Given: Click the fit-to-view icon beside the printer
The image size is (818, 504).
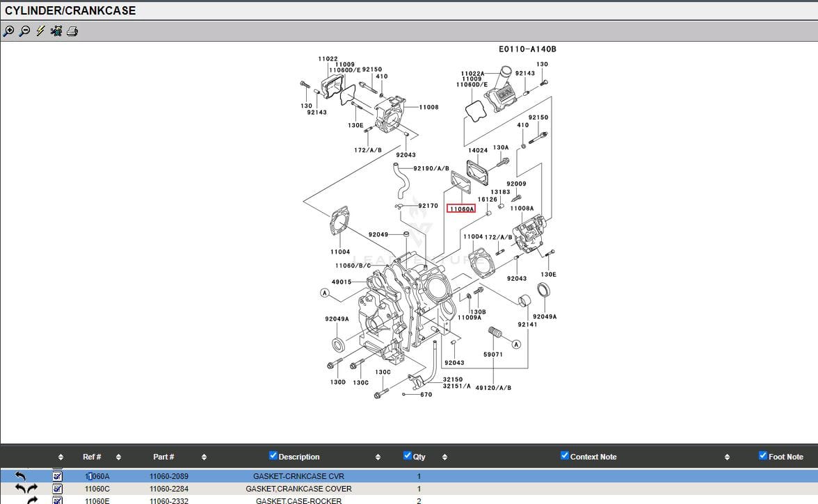Looking at the screenshot, I should tap(56, 31).
